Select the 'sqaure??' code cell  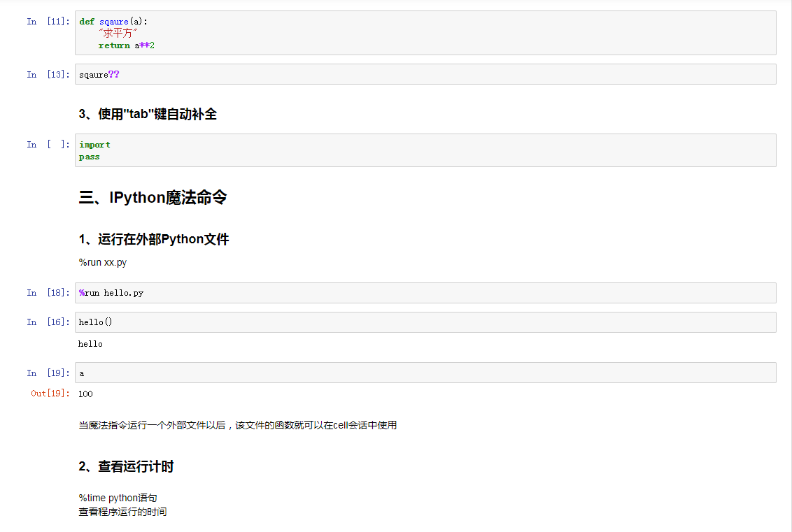425,74
